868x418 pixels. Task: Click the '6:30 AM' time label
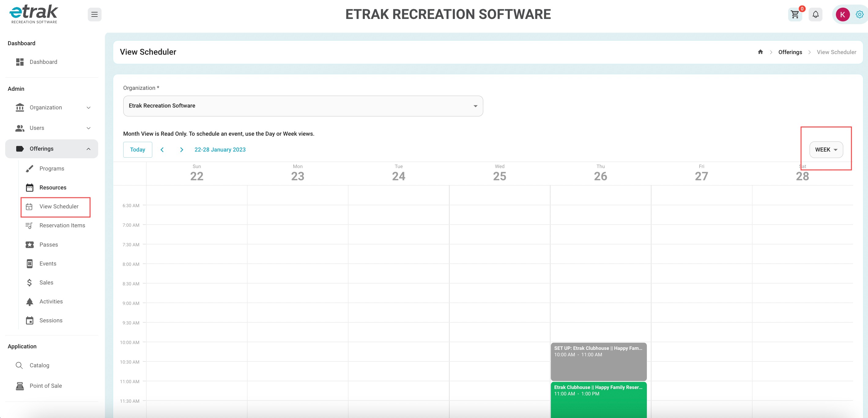[131, 206]
